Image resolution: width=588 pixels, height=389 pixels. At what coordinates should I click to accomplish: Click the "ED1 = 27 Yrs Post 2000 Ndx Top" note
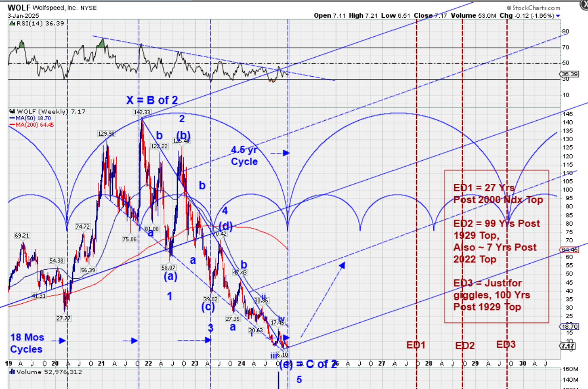pos(498,194)
